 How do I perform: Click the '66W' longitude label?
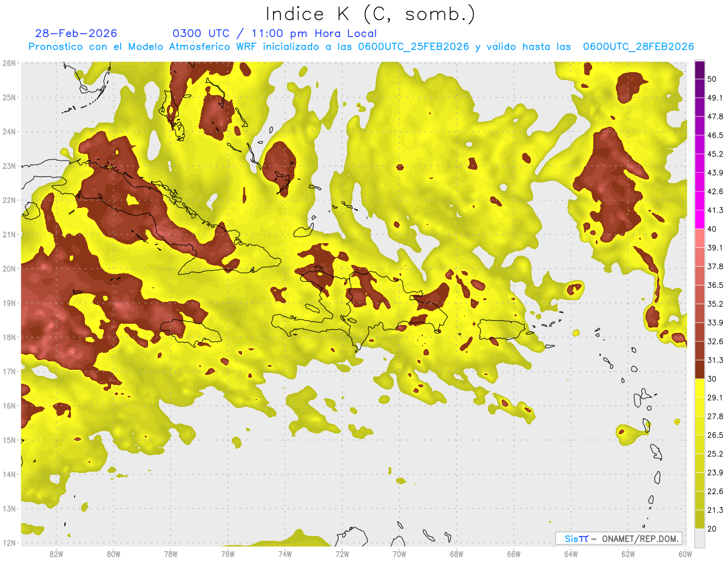click(514, 554)
